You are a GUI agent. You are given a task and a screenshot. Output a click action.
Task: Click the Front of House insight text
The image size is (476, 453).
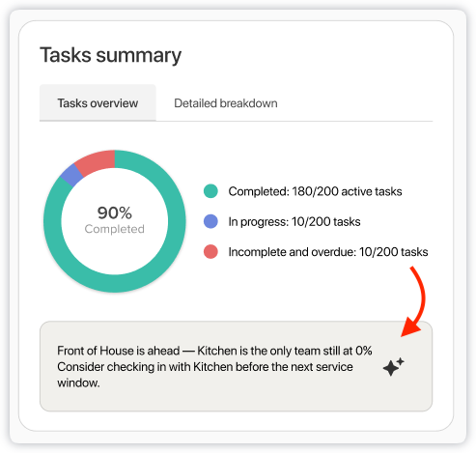(x=214, y=351)
